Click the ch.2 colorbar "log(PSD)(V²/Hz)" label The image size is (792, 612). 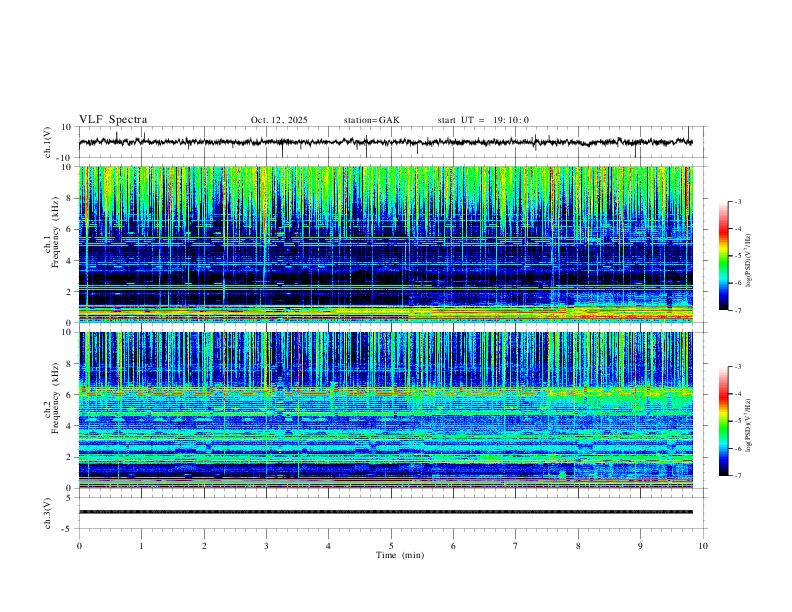tap(748, 425)
